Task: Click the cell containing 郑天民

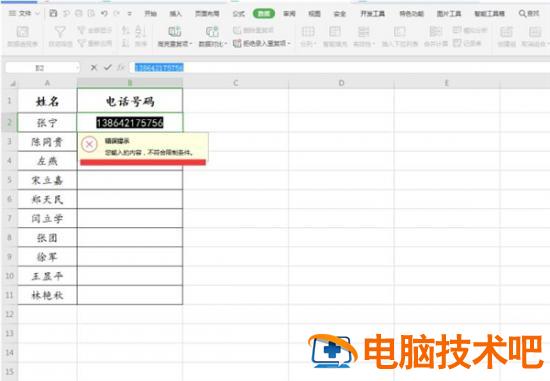Action: coord(47,199)
